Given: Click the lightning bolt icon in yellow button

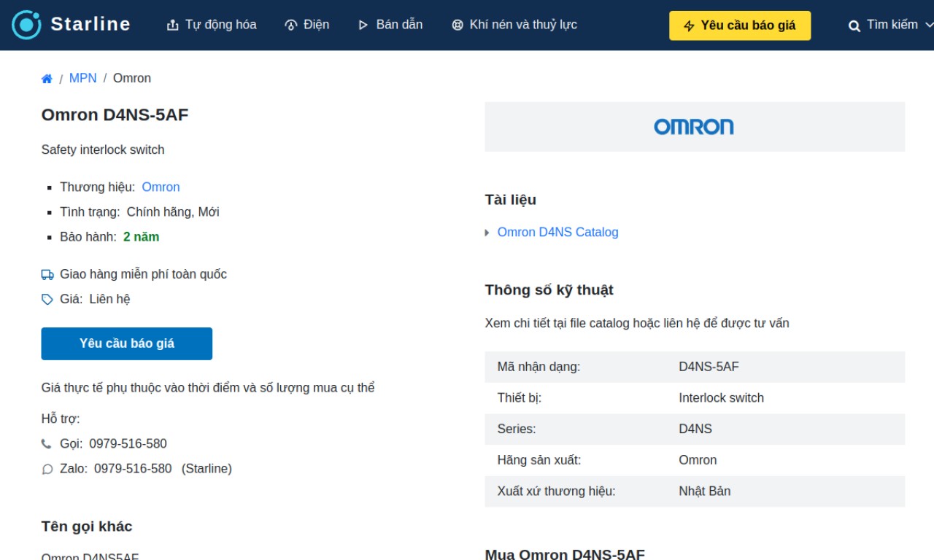Looking at the screenshot, I should [x=689, y=26].
